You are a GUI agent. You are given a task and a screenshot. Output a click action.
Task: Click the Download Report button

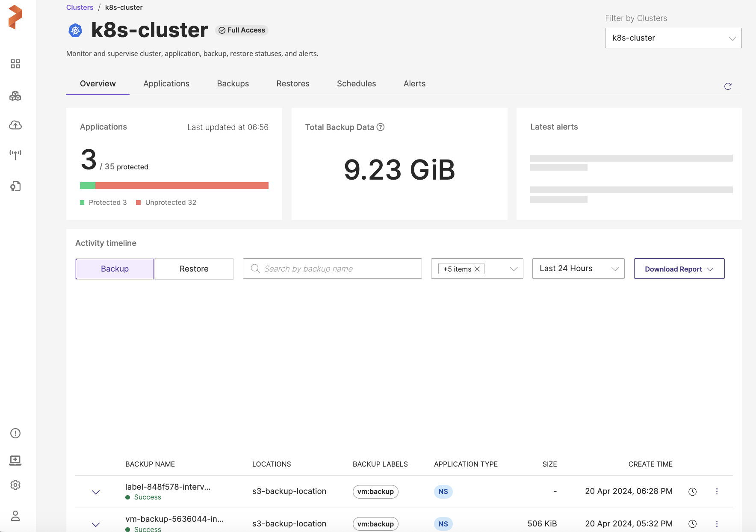pos(679,269)
